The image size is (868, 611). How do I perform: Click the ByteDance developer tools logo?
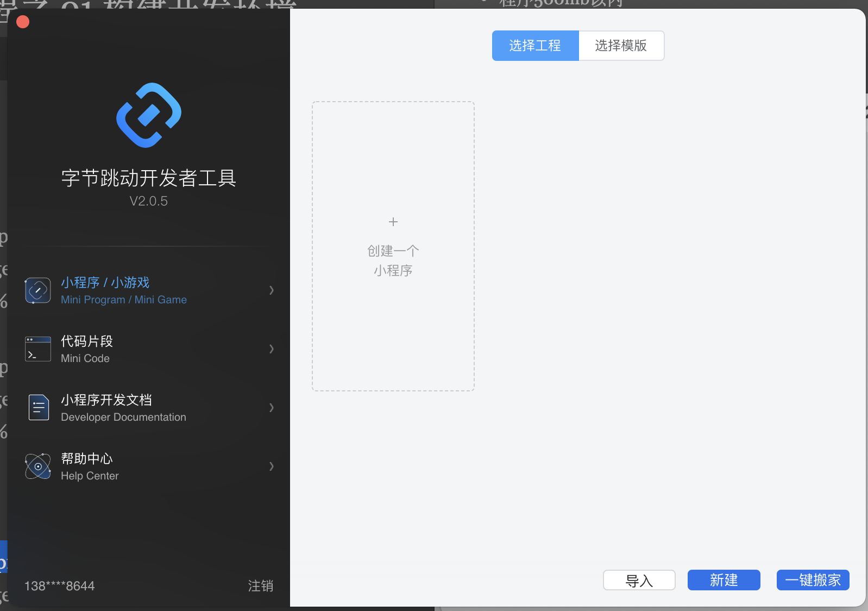click(149, 115)
